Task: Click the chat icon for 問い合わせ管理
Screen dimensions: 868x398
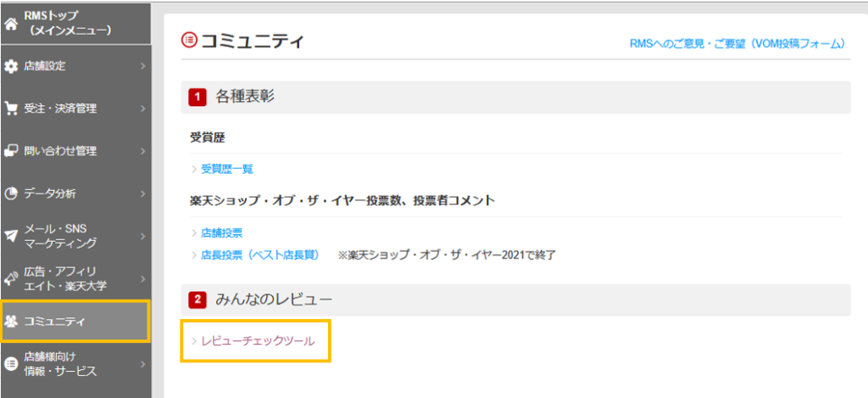Action: coord(10,151)
